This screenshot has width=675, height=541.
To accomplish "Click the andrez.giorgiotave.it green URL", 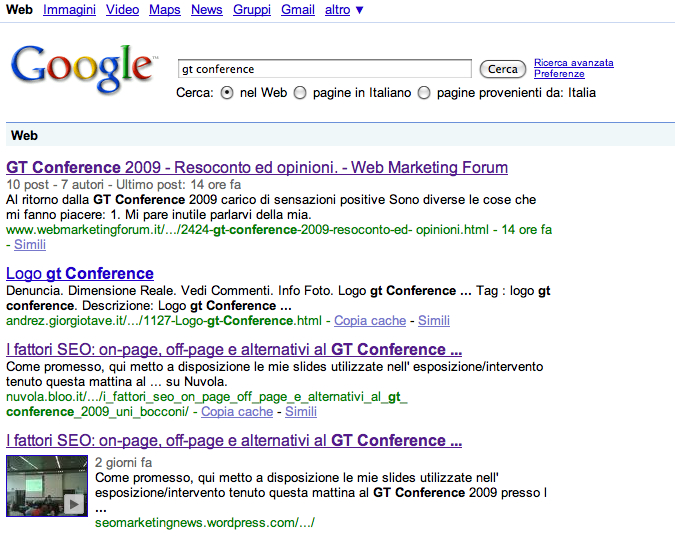I will (x=164, y=321).
